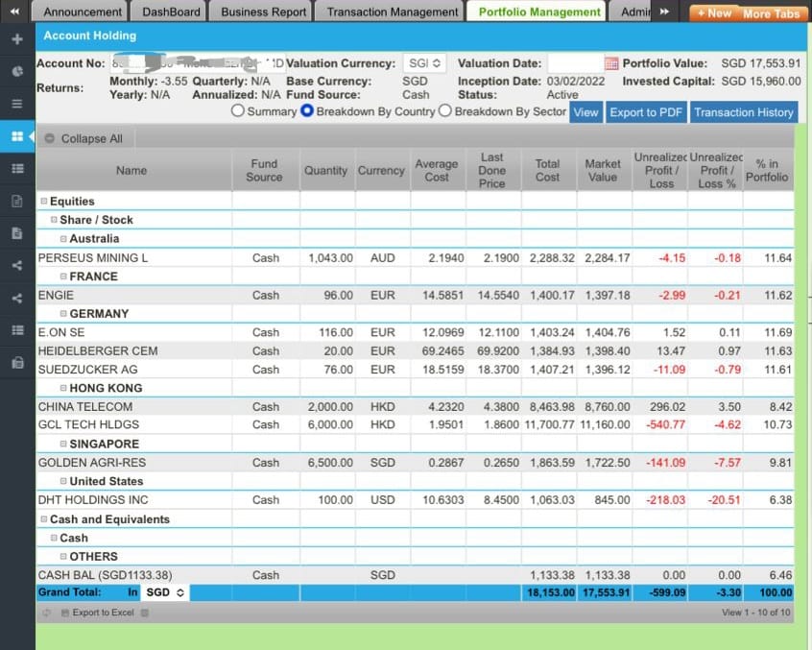Open the partially visible Admin tab
The width and height of the screenshot is (812, 650).
click(x=631, y=12)
